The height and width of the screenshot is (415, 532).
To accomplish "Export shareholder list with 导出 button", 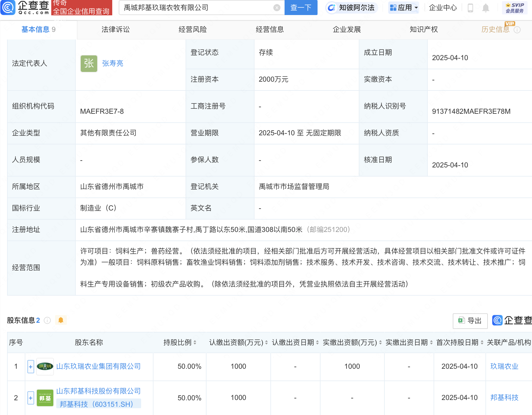I will tap(470, 321).
